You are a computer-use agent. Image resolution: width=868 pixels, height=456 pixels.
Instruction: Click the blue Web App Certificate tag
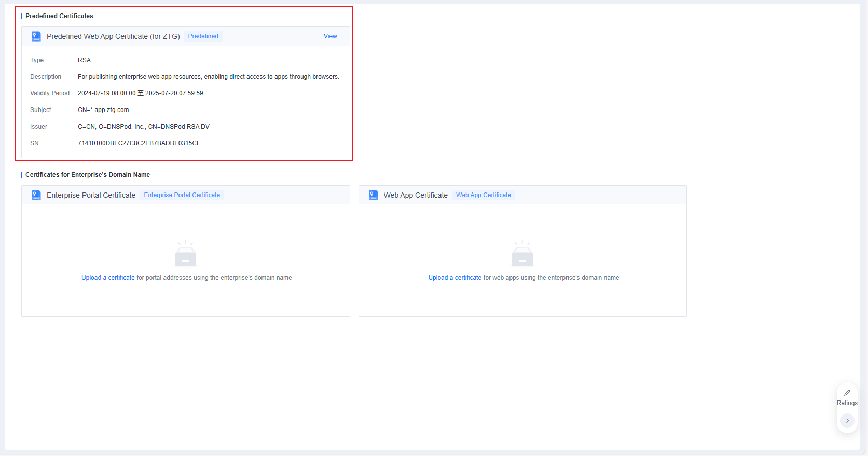pos(484,195)
